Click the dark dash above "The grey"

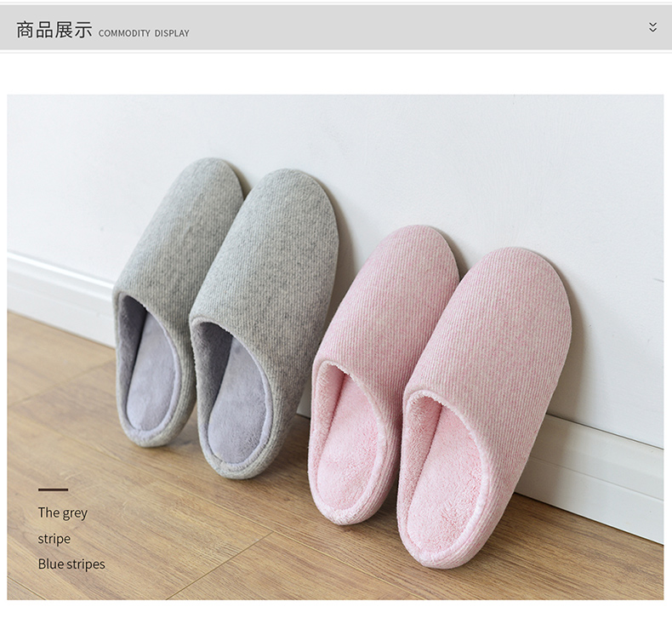(x=53, y=490)
